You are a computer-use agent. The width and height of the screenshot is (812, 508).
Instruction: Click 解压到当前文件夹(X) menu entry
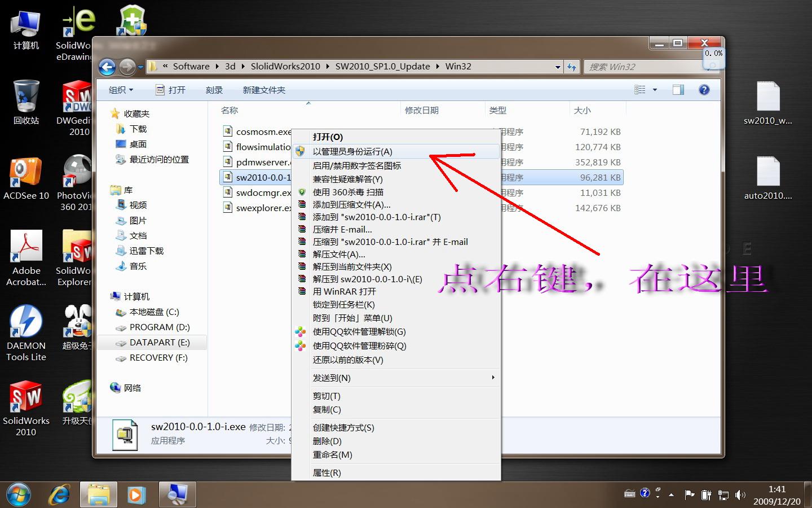tap(396, 266)
